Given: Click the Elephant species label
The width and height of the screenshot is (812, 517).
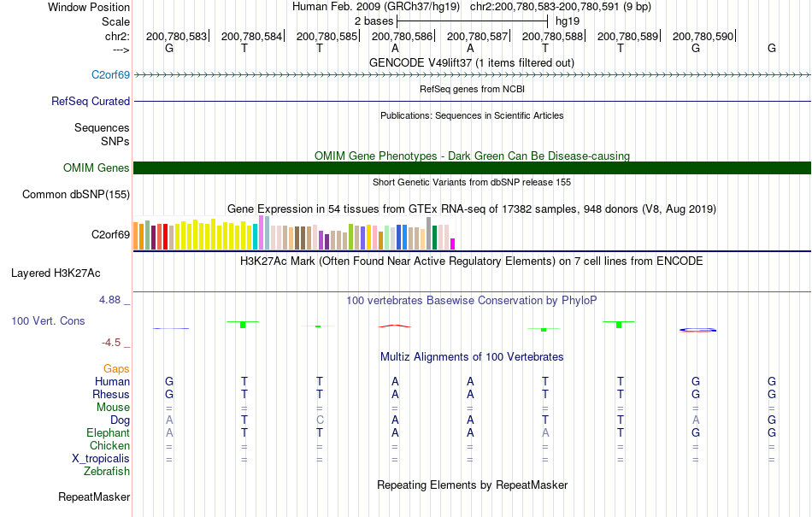Looking at the screenshot, I should [108, 432].
